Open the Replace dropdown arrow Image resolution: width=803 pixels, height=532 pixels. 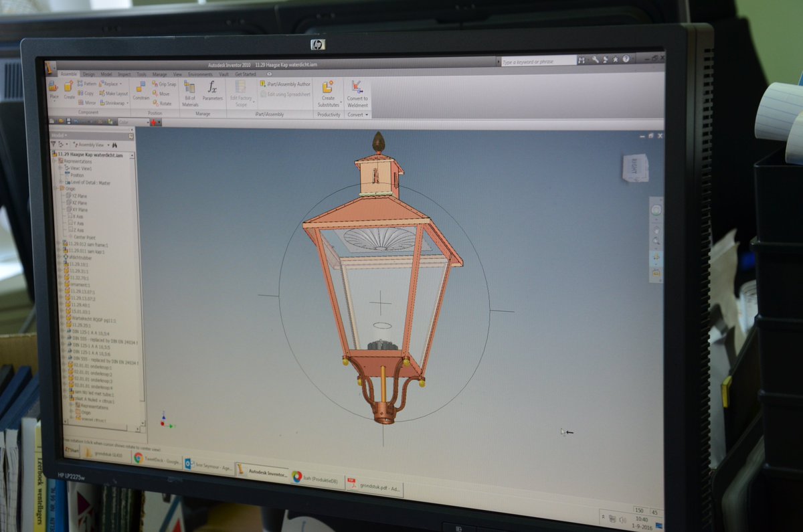pos(120,84)
